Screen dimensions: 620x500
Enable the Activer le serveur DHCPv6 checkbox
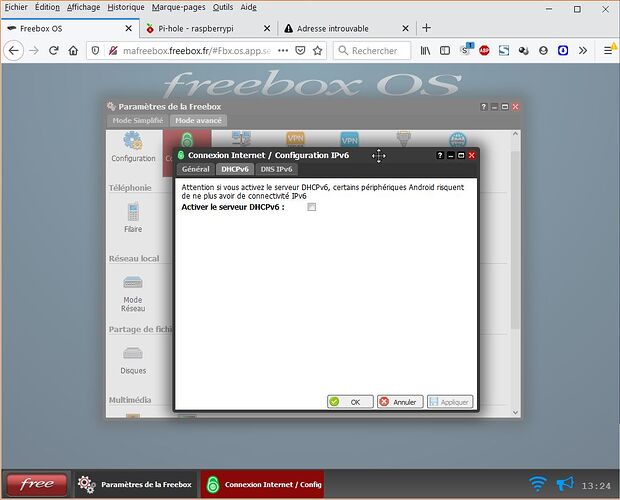pos(312,207)
